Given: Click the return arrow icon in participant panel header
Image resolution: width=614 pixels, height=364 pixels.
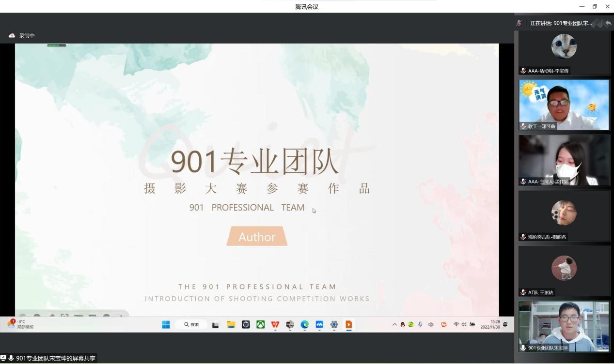Looking at the screenshot, I should 608,23.
